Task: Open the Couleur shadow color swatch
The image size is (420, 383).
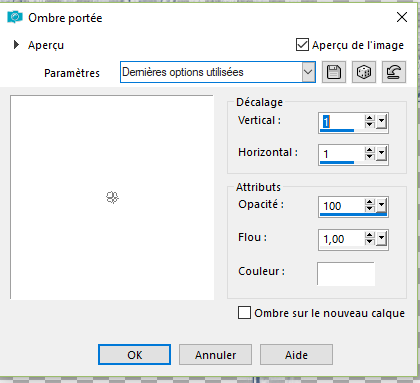Action: coord(346,274)
